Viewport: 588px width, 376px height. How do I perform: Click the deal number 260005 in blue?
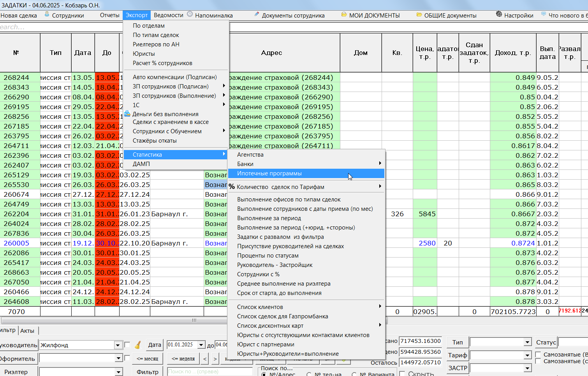coord(16,243)
